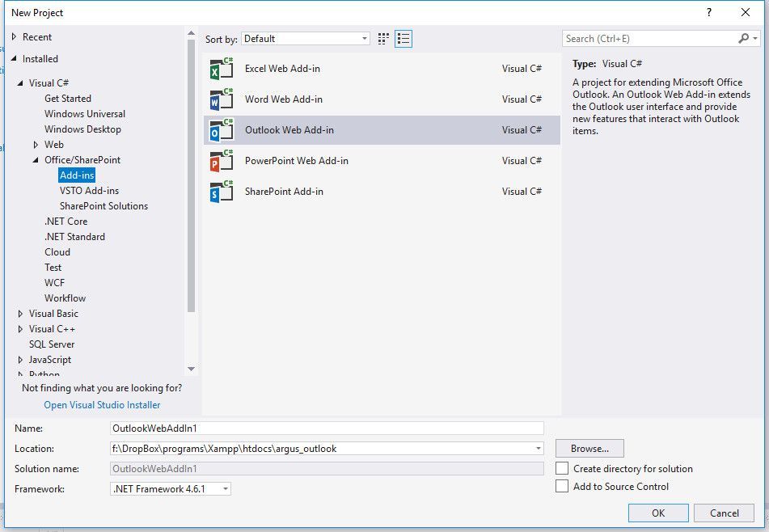Select WCF category
The height and width of the screenshot is (532, 769).
54,283
